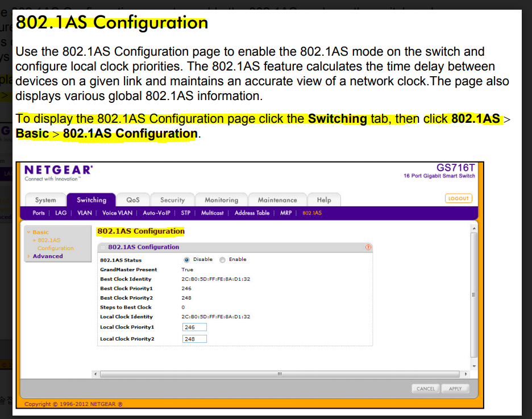Image resolution: width=532 pixels, height=419 pixels.
Task: Click the Best Clock Priority2 value 248
Action: click(x=186, y=298)
